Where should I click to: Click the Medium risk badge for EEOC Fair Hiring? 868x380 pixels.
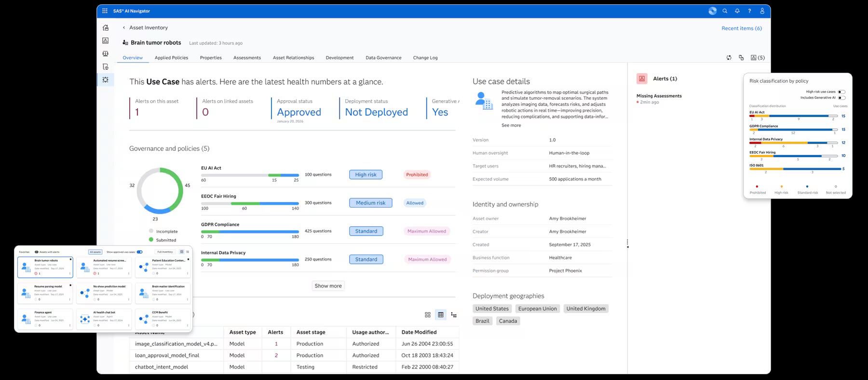click(370, 203)
